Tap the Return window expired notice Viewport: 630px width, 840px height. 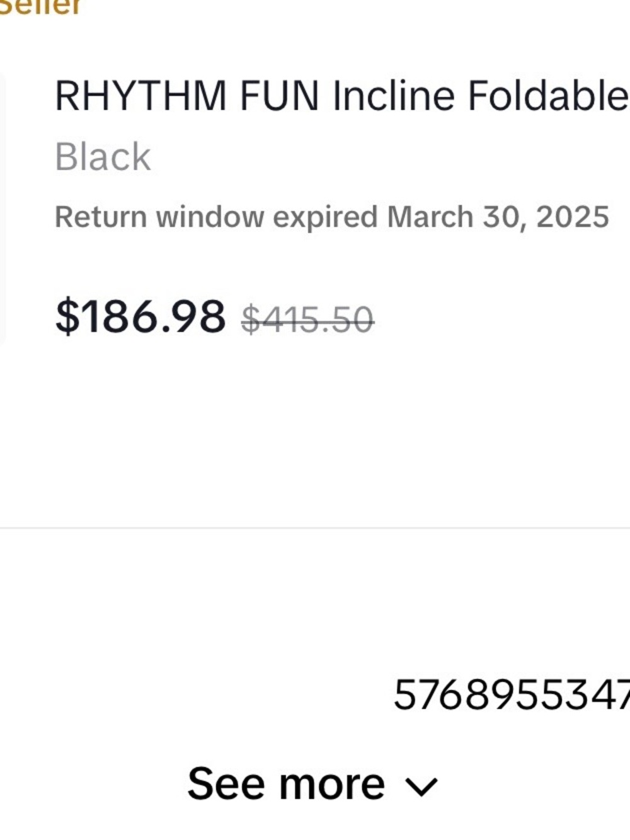click(x=331, y=217)
